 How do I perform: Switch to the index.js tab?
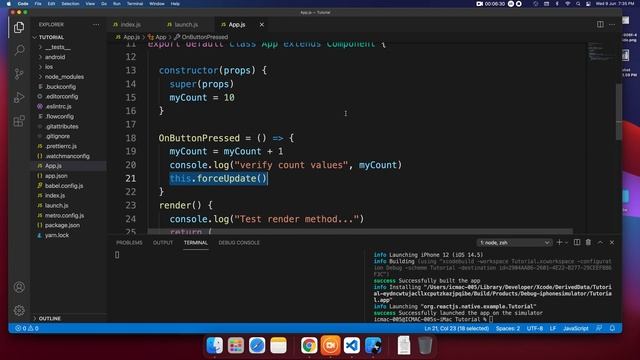click(131, 24)
